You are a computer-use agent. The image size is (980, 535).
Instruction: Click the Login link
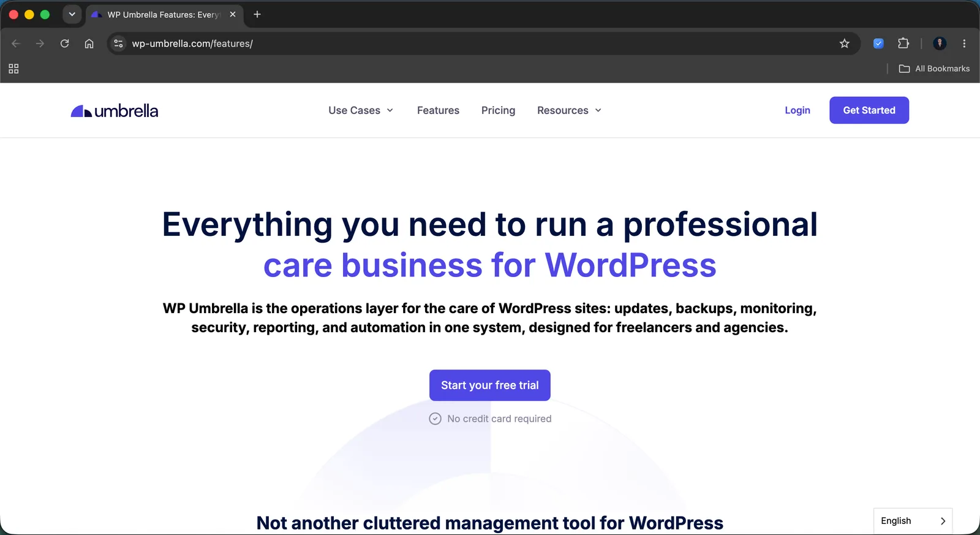click(x=797, y=110)
